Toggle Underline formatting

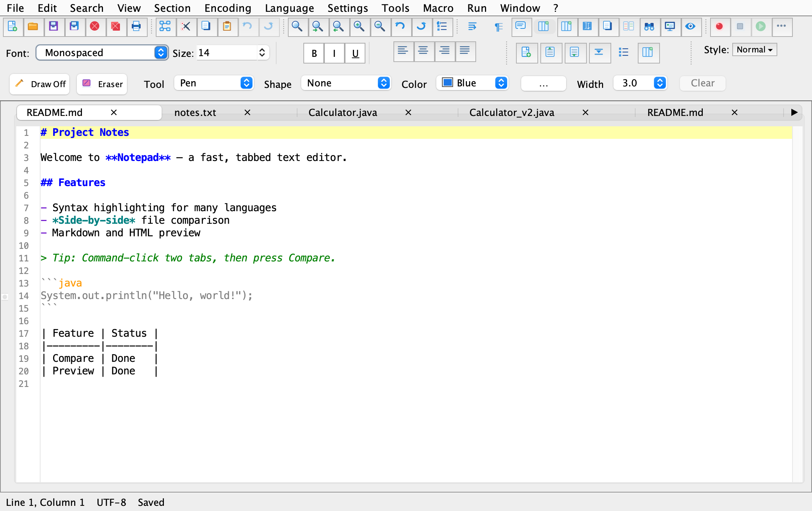click(355, 53)
